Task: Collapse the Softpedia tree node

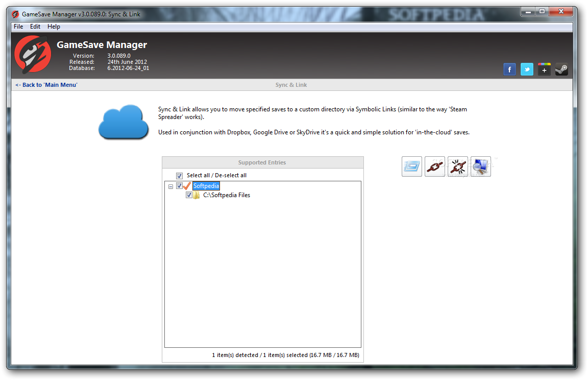Action: click(170, 186)
